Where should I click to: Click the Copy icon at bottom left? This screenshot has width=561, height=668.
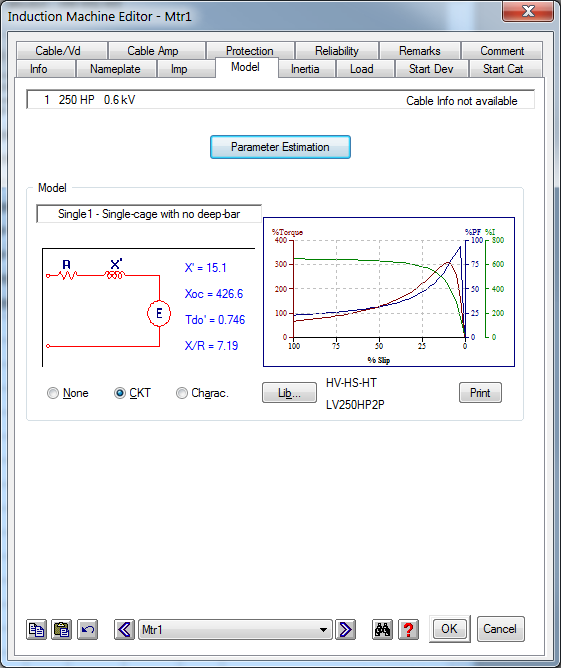coord(36,629)
